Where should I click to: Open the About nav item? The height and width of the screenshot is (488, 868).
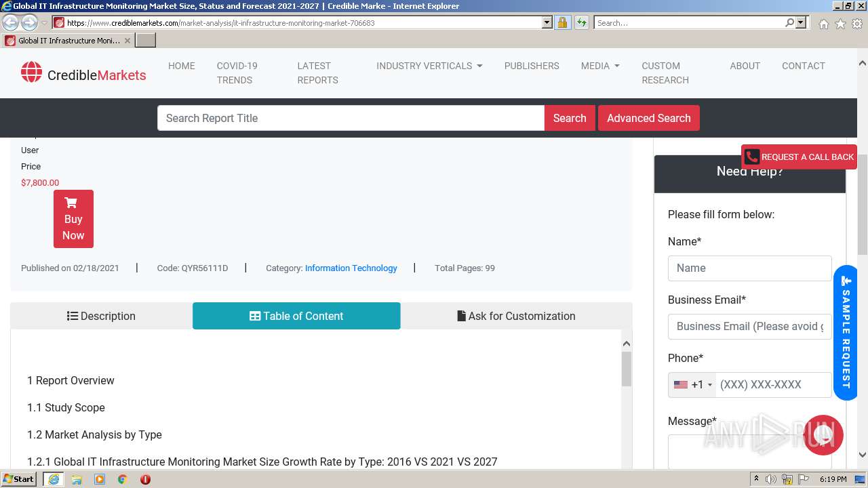click(745, 66)
